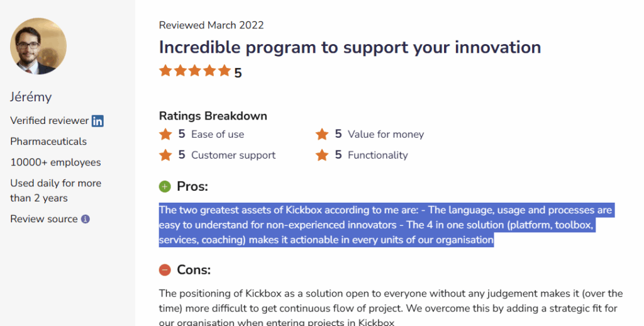Click the 'Pharmaceuticals' industry label

tap(48, 142)
